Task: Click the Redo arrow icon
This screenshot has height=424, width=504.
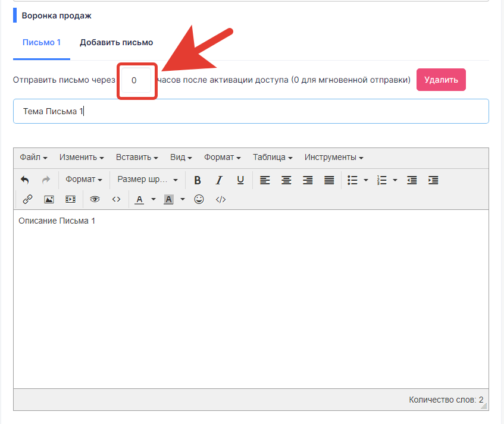Action: 46,180
